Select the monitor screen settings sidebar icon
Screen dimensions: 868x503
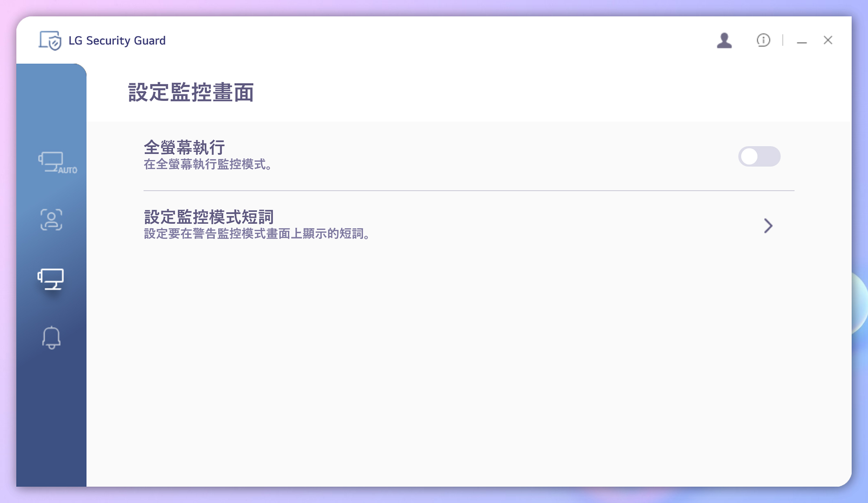[51, 279]
